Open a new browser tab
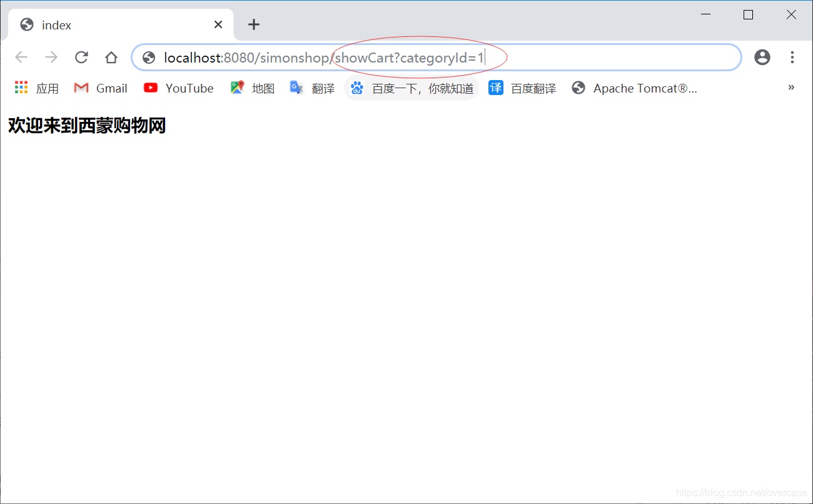 (x=253, y=25)
